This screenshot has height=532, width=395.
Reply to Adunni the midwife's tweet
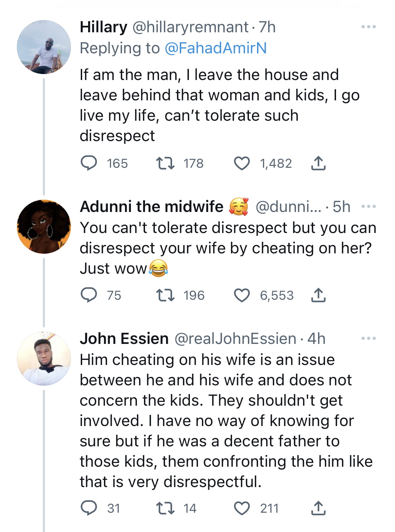pyautogui.click(x=89, y=295)
